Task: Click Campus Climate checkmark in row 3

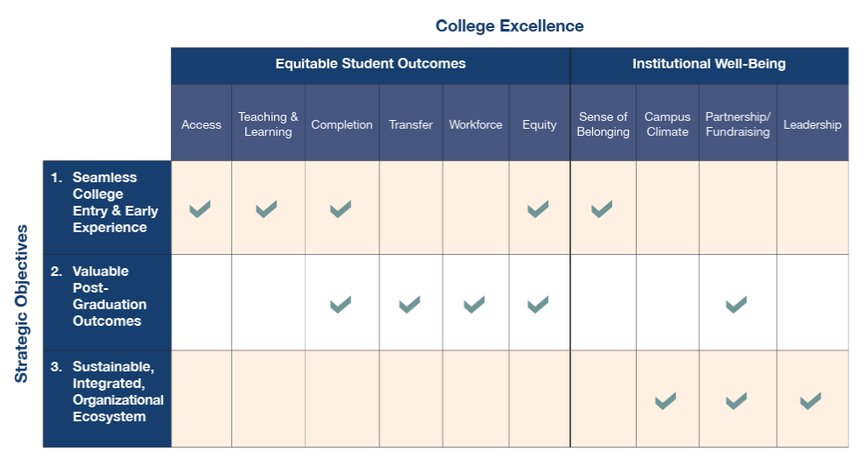Action: (666, 401)
